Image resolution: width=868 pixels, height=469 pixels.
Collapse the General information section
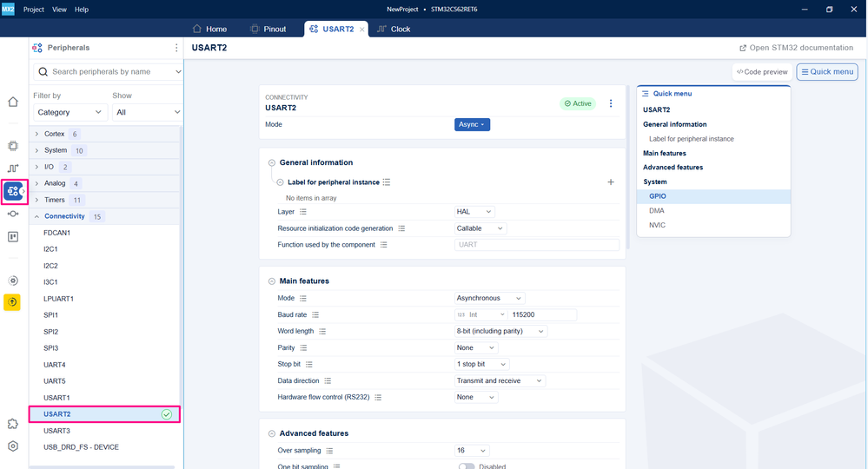click(x=272, y=162)
